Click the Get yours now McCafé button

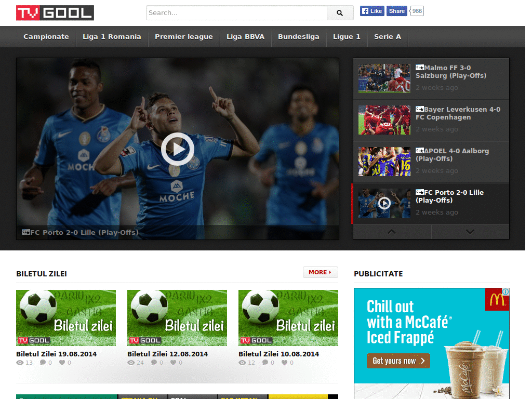[398, 361]
